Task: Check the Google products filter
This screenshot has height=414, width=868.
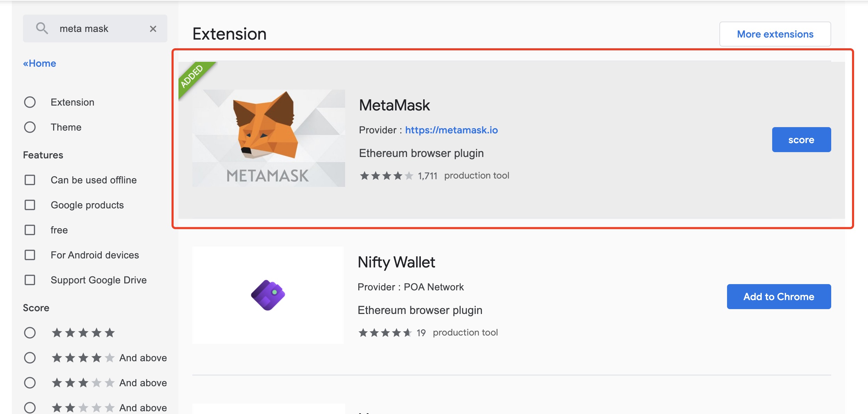Action: point(30,205)
